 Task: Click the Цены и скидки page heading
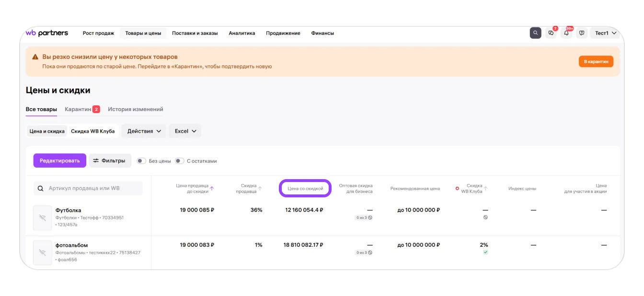point(58,90)
